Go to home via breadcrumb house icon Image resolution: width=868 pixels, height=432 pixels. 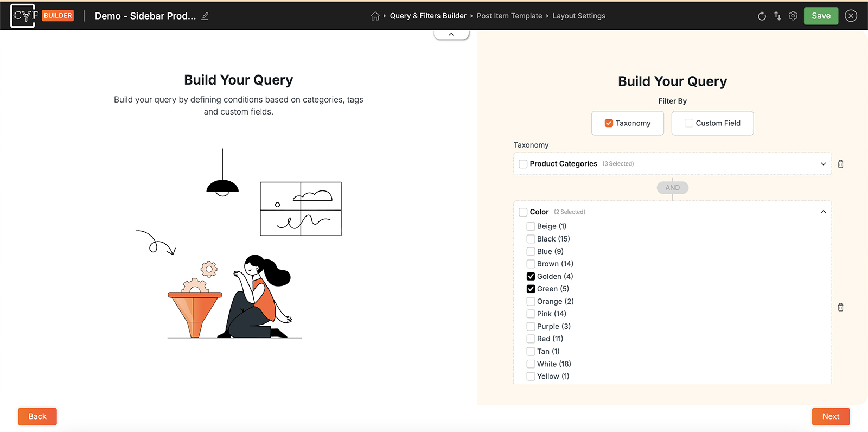click(x=375, y=16)
